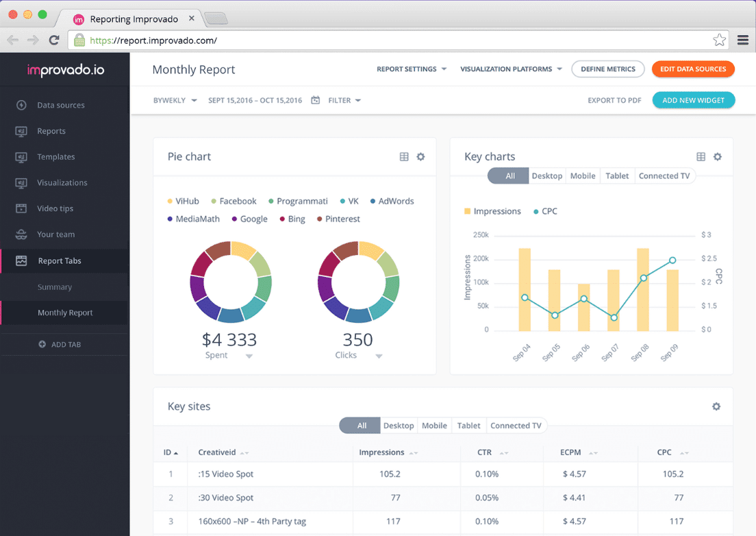Open the Visualization Platforms dropdown

coord(511,69)
